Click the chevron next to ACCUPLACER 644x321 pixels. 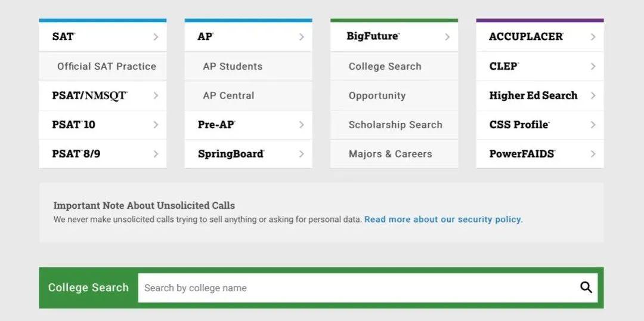click(x=593, y=37)
